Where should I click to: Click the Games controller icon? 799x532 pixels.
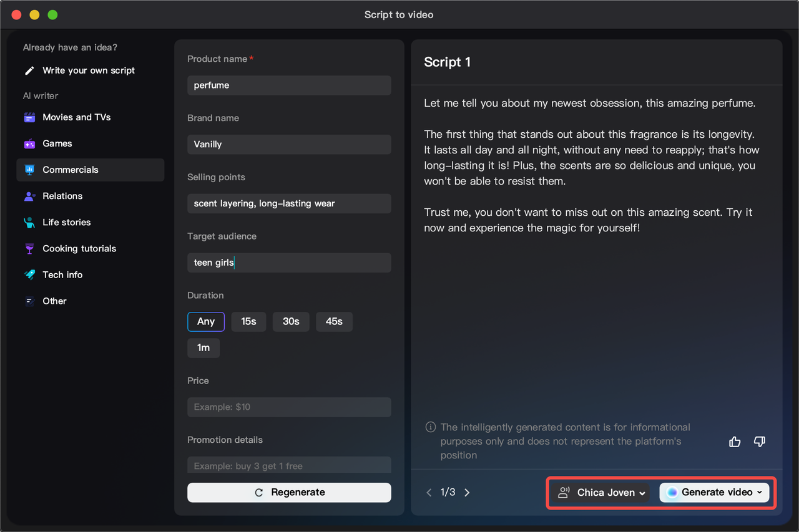click(x=29, y=143)
